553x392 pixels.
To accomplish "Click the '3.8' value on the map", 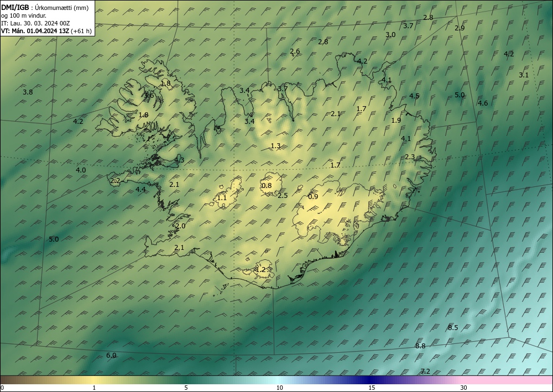I will (28, 92).
